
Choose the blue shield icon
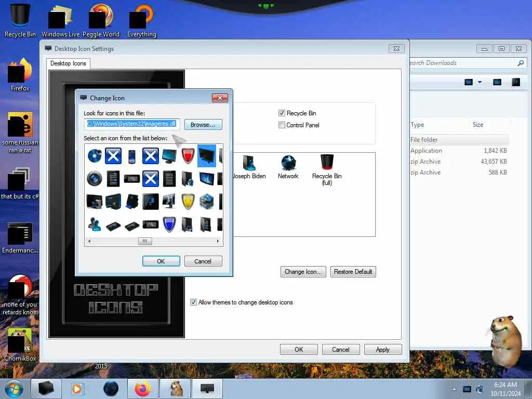(x=169, y=224)
